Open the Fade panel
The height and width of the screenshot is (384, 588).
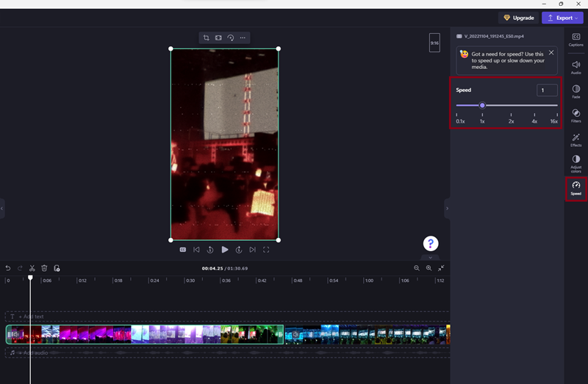[x=576, y=92]
